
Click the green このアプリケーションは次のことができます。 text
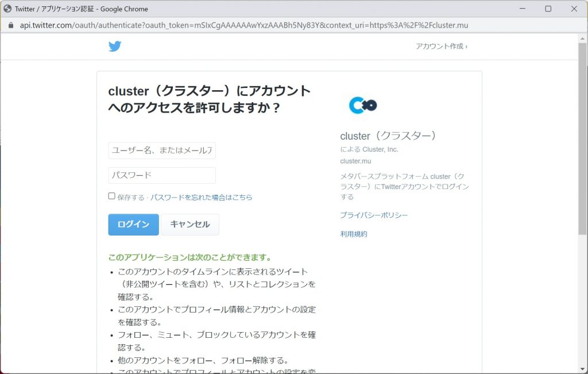coord(189,257)
